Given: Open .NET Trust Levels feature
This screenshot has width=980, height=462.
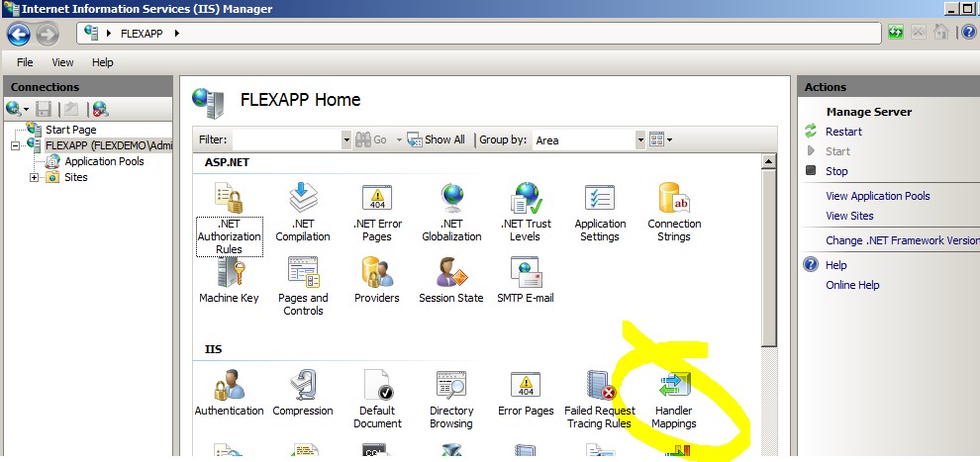Looking at the screenshot, I should (x=526, y=213).
